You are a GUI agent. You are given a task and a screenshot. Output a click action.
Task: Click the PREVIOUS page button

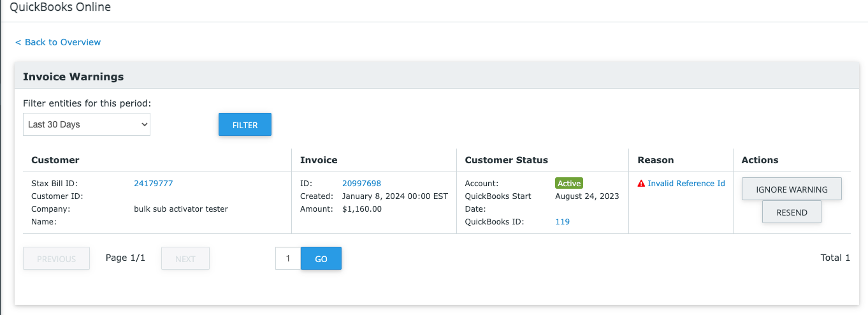(56, 258)
